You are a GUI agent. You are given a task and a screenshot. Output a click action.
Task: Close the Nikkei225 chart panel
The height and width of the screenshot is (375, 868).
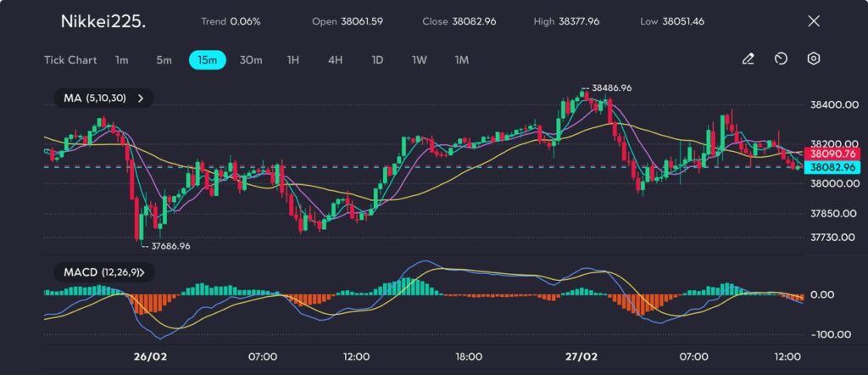click(x=814, y=21)
